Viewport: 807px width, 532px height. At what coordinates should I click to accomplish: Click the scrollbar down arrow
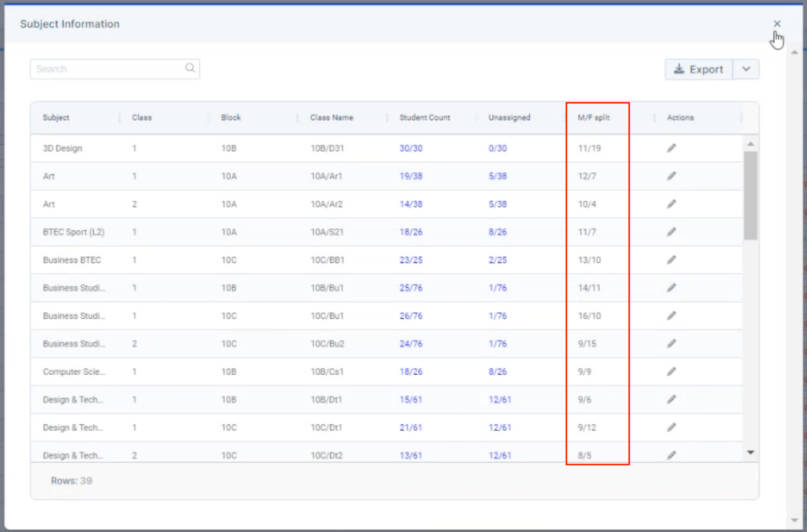(x=751, y=452)
